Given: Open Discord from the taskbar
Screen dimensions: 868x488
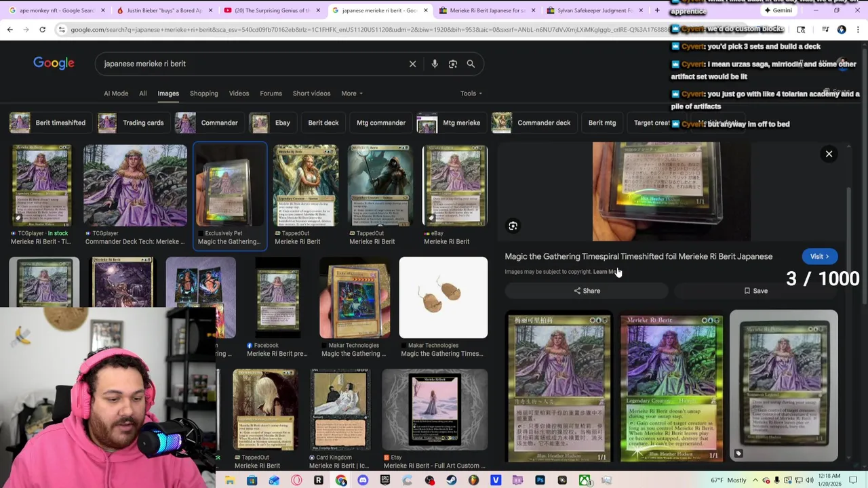Looking at the screenshot, I should [363, 481].
